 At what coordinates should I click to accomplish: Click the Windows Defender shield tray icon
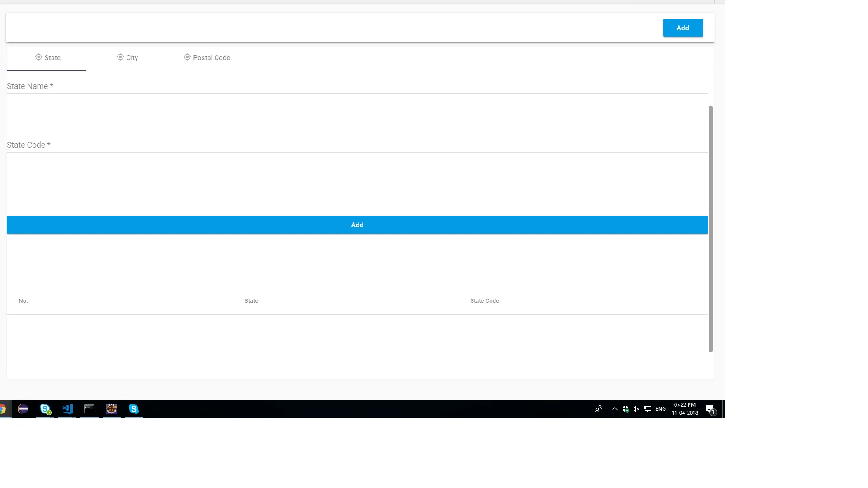pyautogui.click(x=626, y=409)
